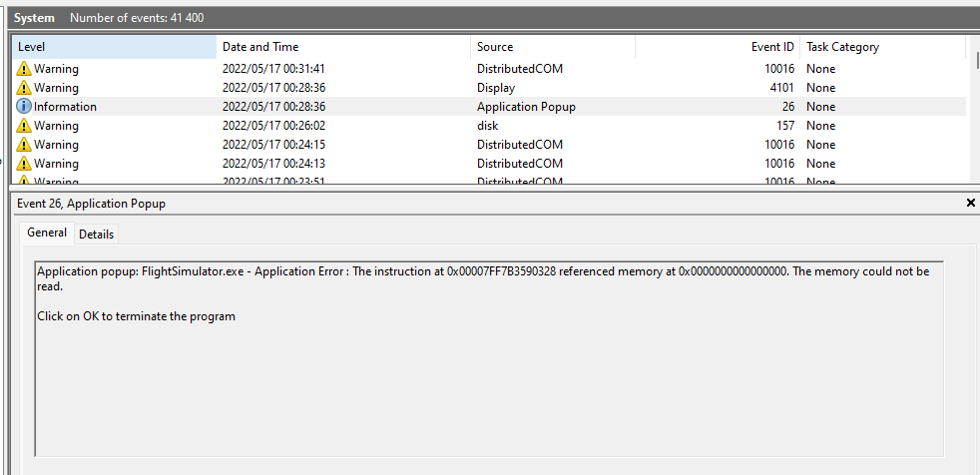
Task: Sort events by Event ID column
Action: pyautogui.click(x=717, y=47)
